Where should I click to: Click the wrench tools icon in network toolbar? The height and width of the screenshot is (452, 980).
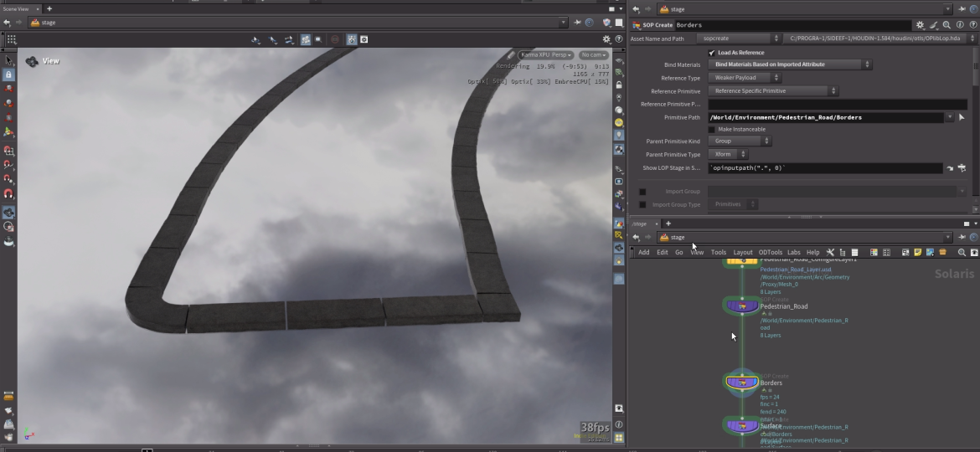point(830,252)
